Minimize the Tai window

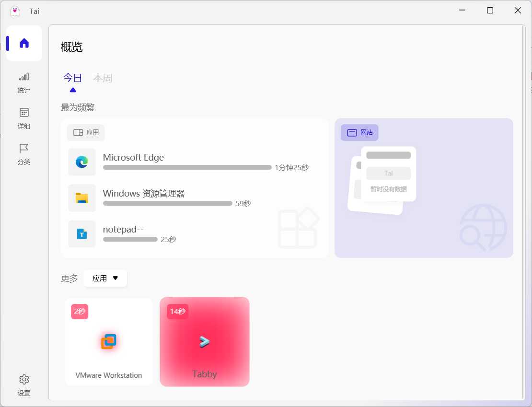pyautogui.click(x=462, y=10)
